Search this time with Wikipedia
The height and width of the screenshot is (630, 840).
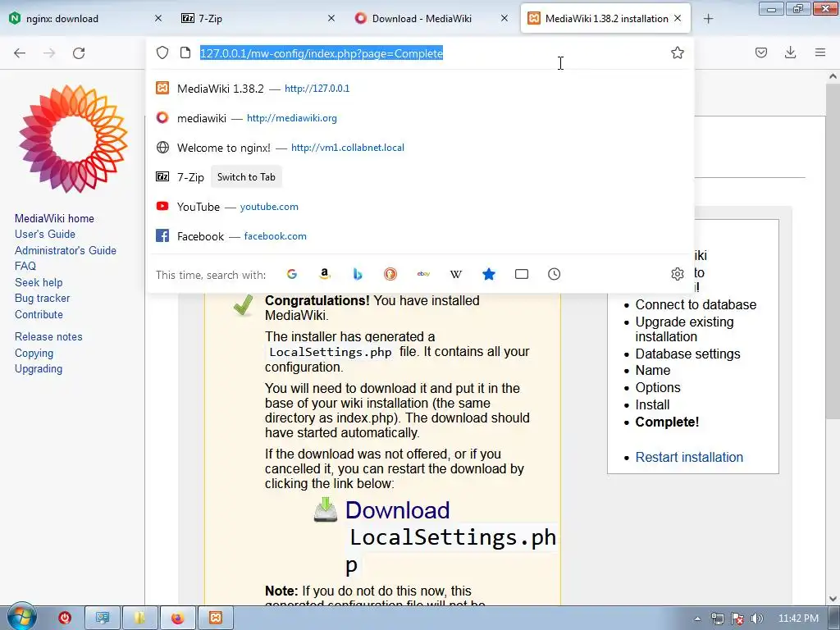(x=456, y=274)
